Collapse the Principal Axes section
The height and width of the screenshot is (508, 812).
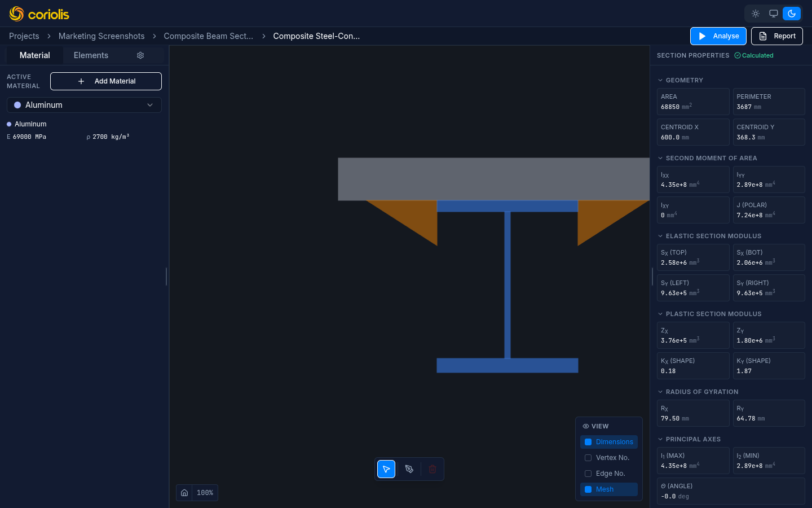pos(689,439)
